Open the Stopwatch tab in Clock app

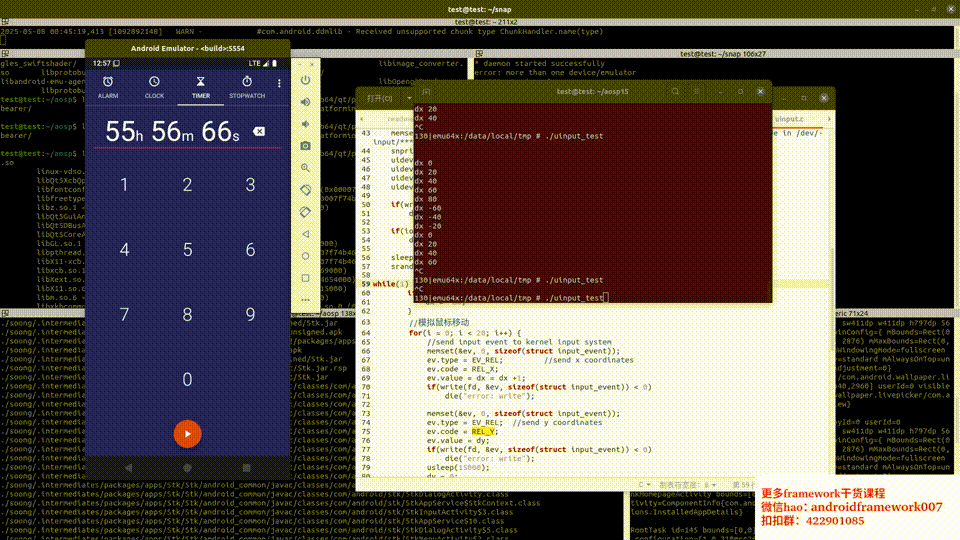pos(247,87)
